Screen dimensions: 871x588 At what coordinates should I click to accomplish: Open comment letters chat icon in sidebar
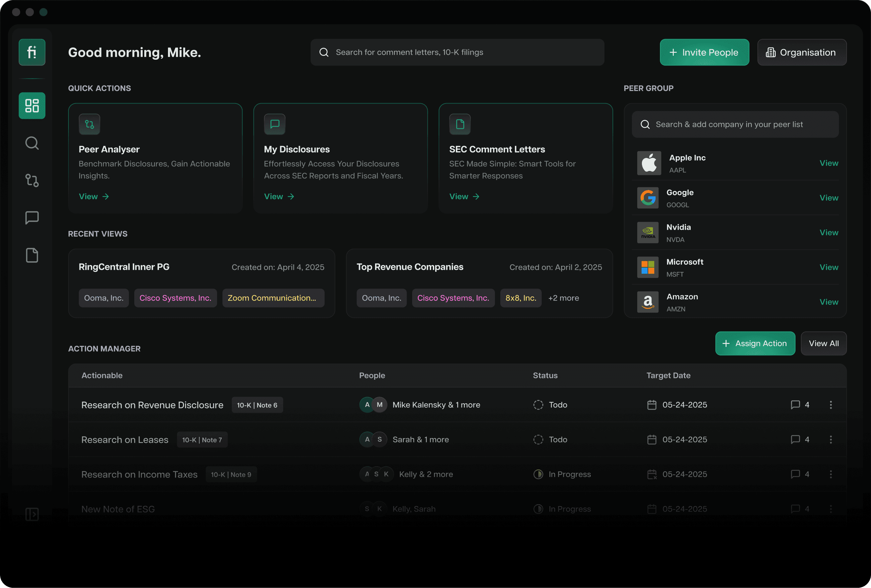32,218
